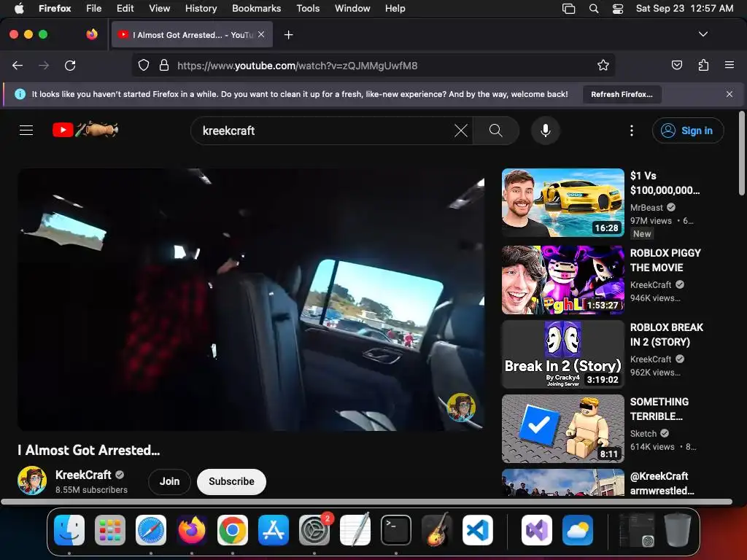747x560 pixels.
Task: Open the View menu
Action: [x=160, y=9]
